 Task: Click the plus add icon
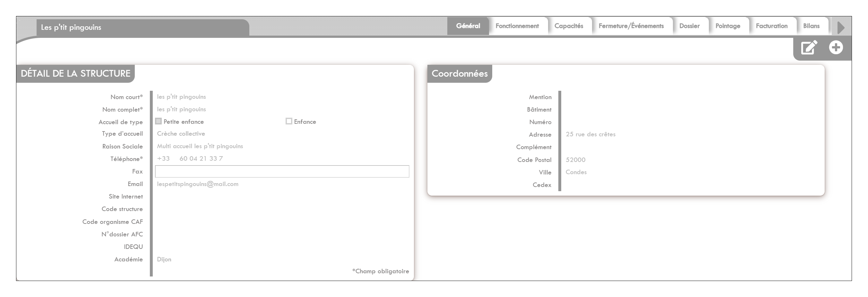(836, 47)
